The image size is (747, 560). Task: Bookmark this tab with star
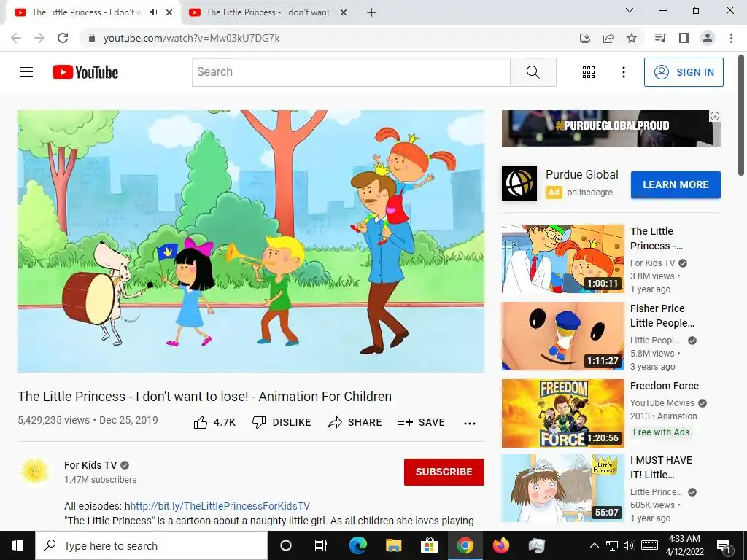click(632, 38)
